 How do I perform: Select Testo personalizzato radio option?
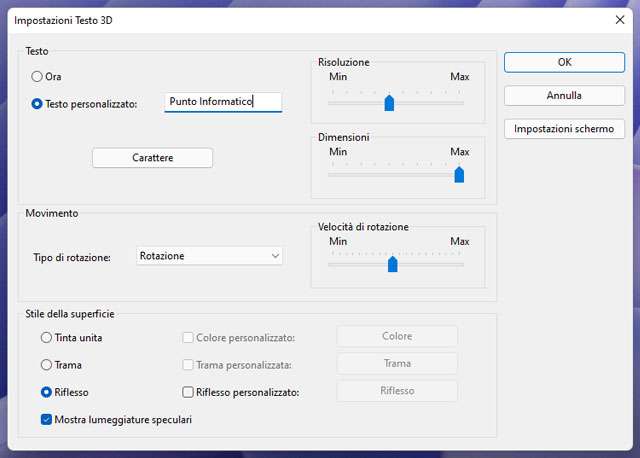coord(38,103)
